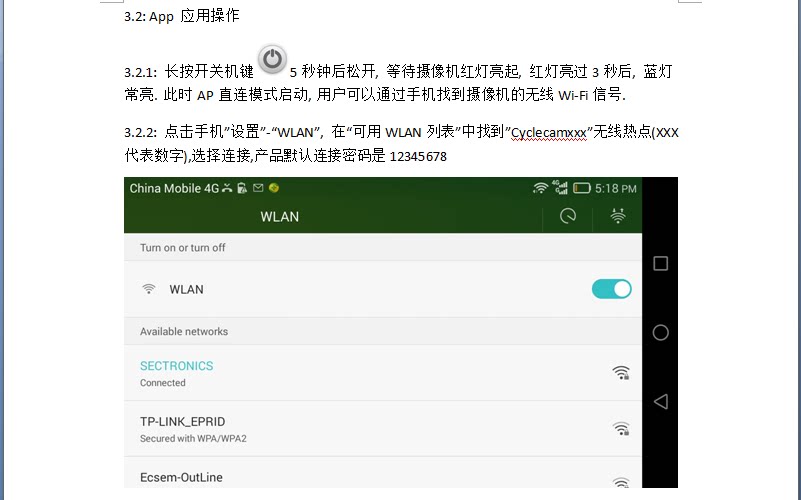
Task: Tap the Android recent apps square button
Action: pyautogui.click(x=661, y=264)
